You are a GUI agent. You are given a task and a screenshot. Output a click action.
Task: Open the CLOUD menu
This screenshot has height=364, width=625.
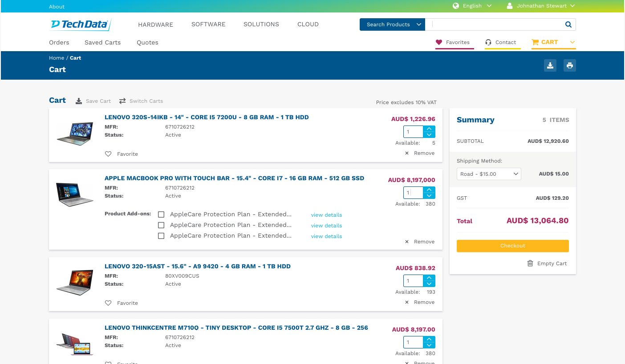308,24
